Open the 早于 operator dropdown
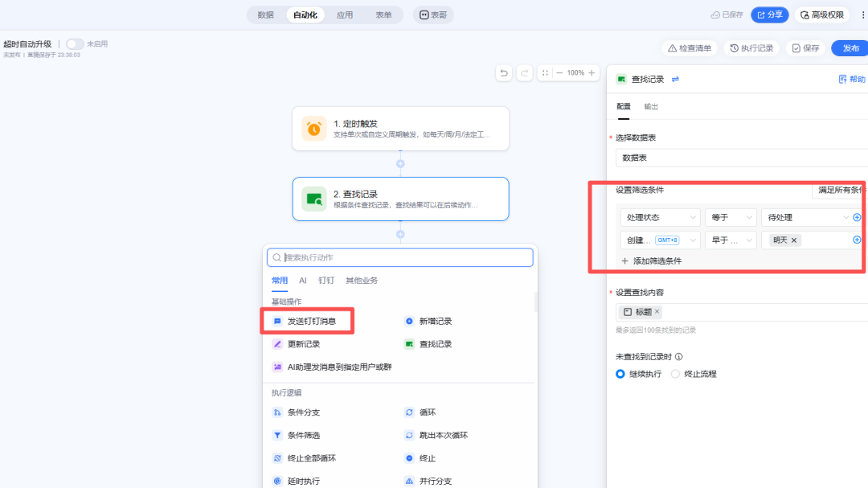868x488 pixels. click(731, 240)
